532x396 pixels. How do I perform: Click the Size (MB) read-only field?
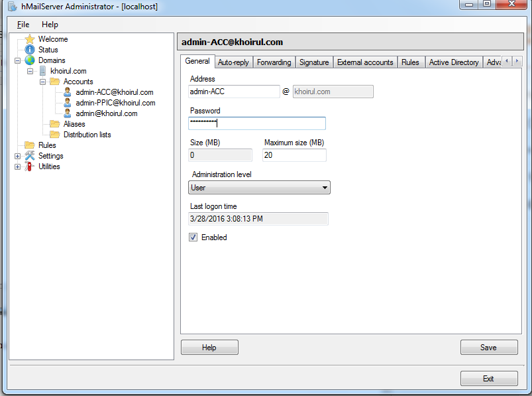click(220, 155)
